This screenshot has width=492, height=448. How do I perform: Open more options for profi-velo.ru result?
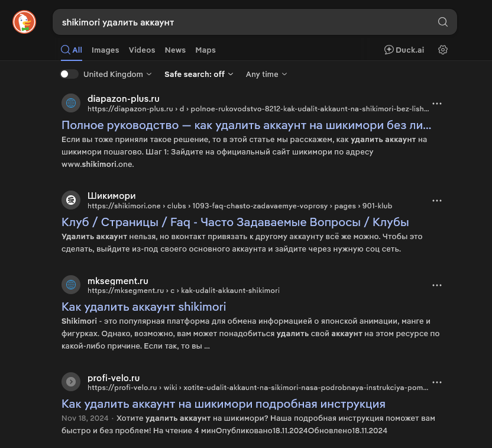coord(437,382)
